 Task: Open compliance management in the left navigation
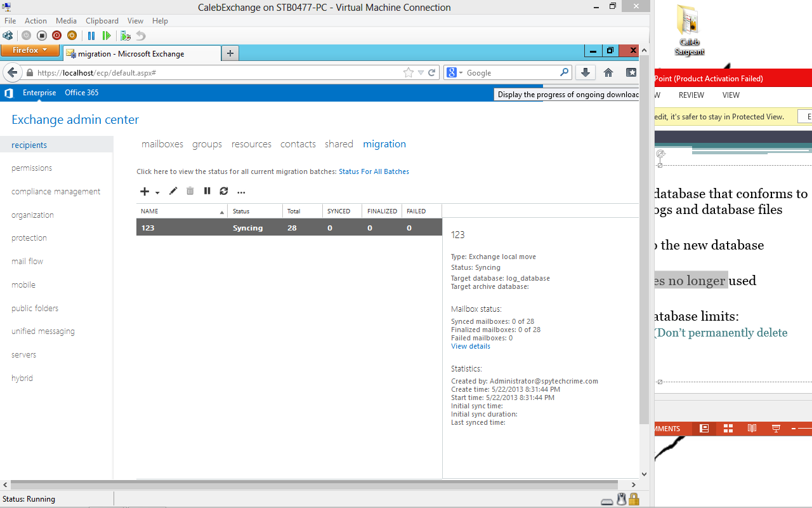pos(56,192)
